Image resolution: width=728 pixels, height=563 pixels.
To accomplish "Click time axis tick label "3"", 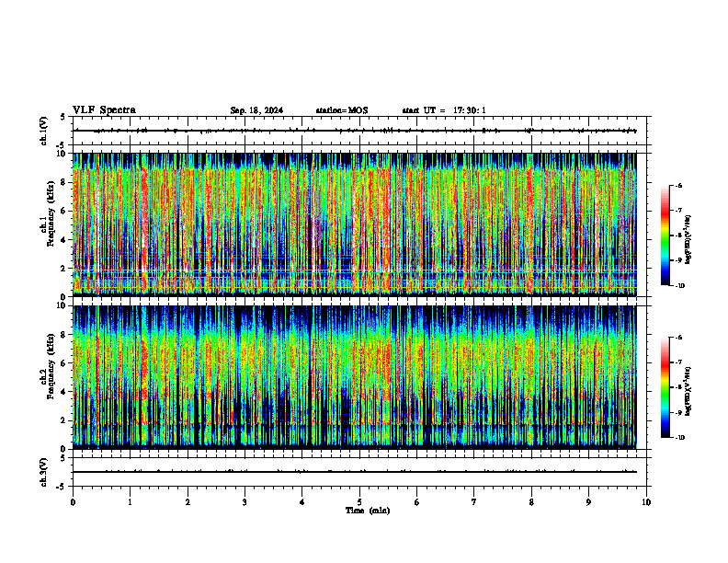I will click(245, 502).
